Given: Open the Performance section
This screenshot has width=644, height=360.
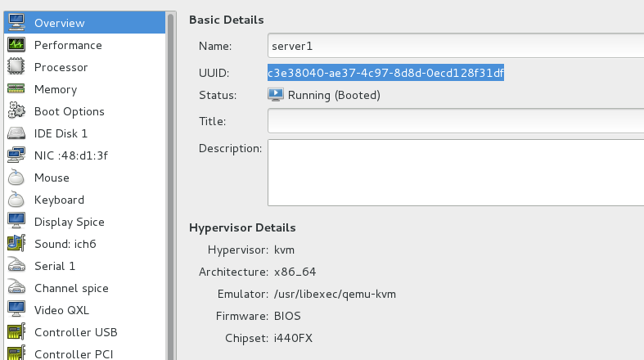Looking at the screenshot, I should pos(84,45).
